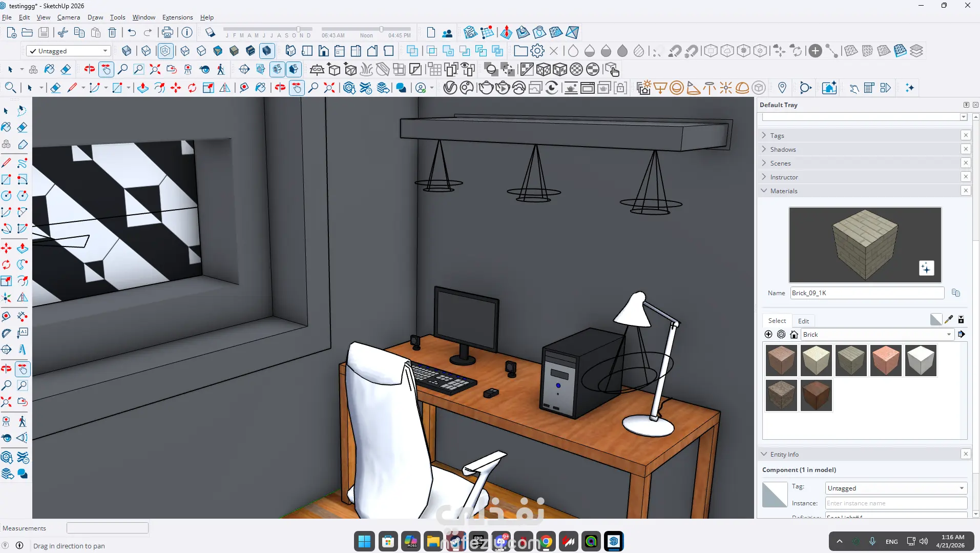Select the Sandbox From Contours tool
980x553 pixels.
[470, 33]
